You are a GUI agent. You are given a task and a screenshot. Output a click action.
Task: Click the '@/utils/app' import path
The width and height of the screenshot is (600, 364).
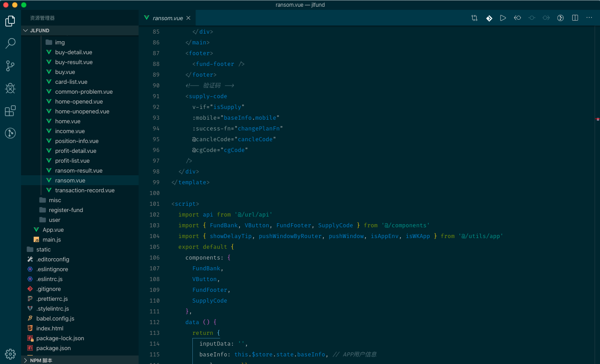tap(480, 236)
